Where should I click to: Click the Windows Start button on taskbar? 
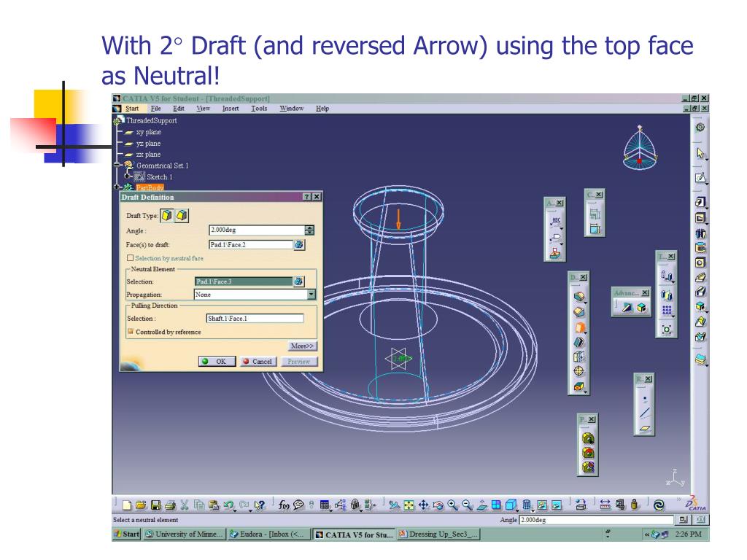click(127, 534)
